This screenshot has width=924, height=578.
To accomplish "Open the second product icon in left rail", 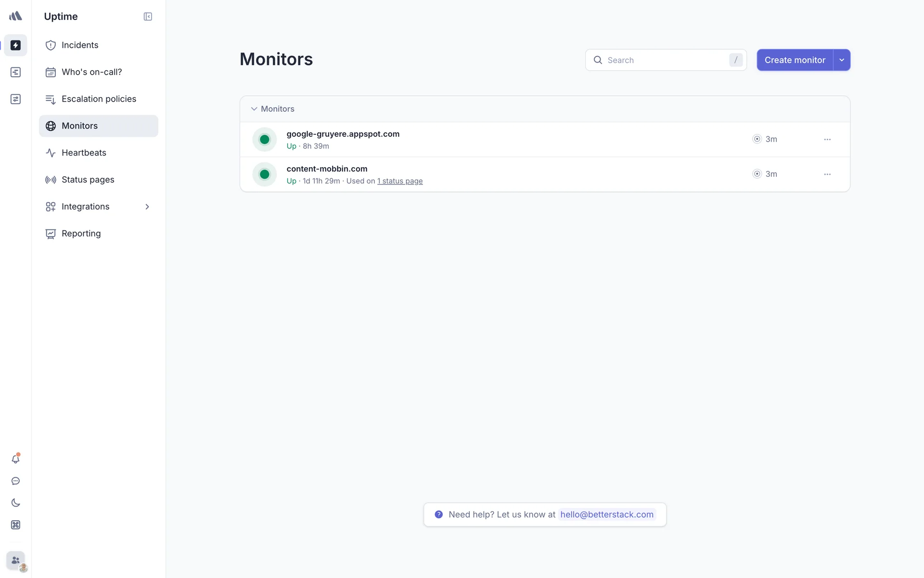I will [15, 72].
